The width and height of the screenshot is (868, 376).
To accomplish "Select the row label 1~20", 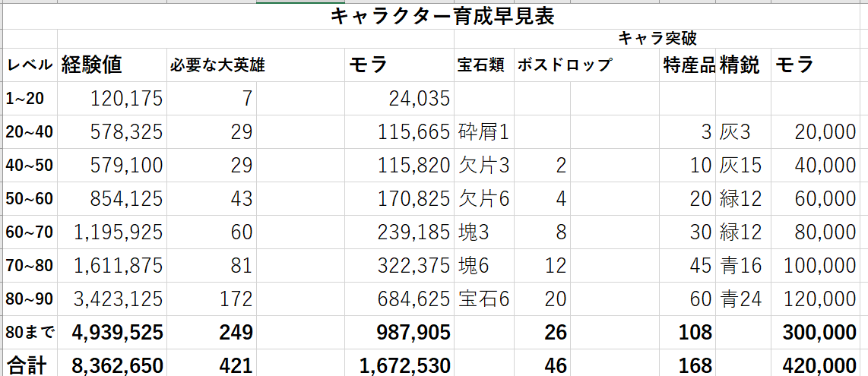I will coord(30,99).
